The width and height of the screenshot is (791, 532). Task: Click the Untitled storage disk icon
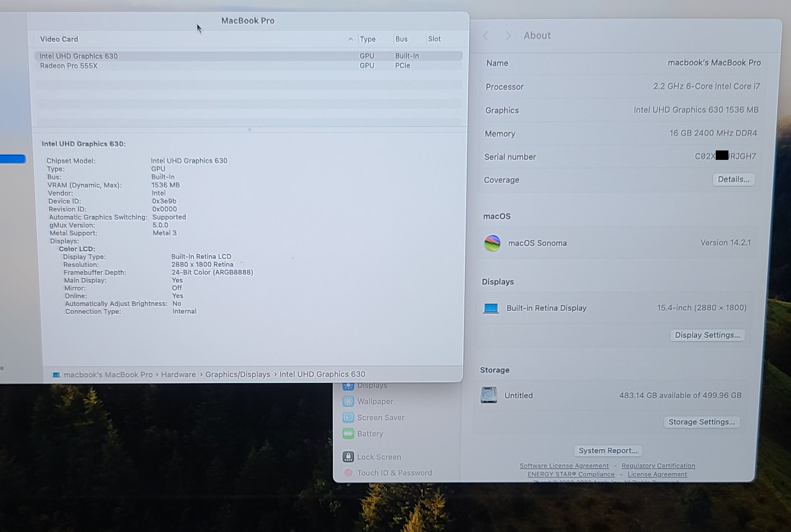pyautogui.click(x=488, y=395)
